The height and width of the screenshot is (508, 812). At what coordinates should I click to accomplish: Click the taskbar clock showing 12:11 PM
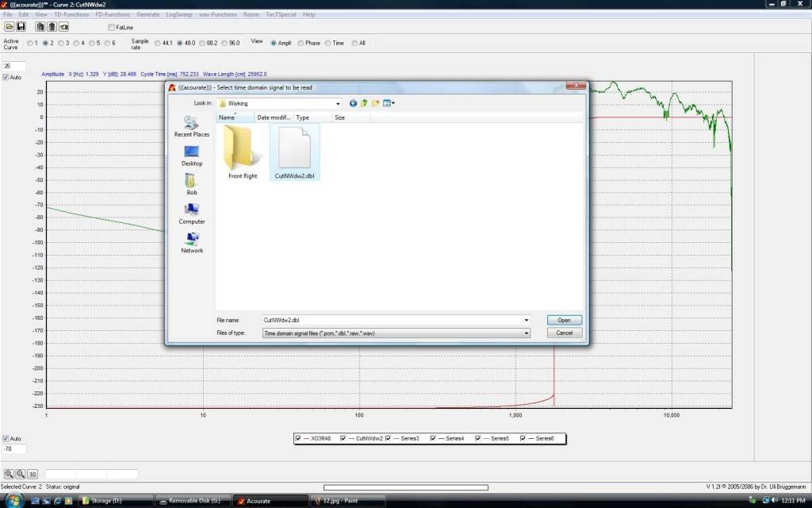point(793,501)
